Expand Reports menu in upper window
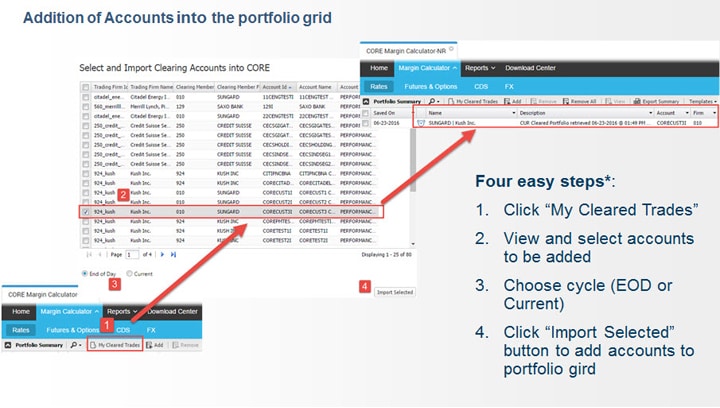720x408 pixels. click(480, 68)
